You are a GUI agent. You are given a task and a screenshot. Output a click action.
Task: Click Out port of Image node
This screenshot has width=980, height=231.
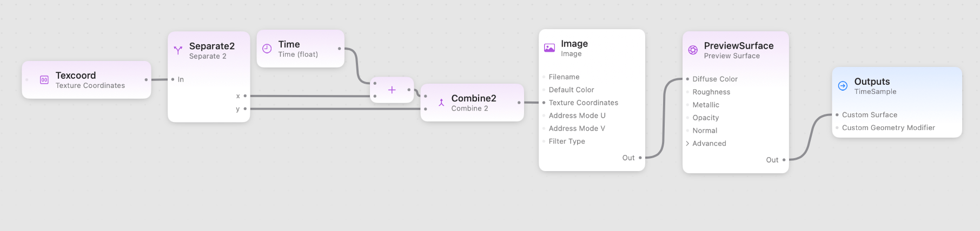(640, 158)
